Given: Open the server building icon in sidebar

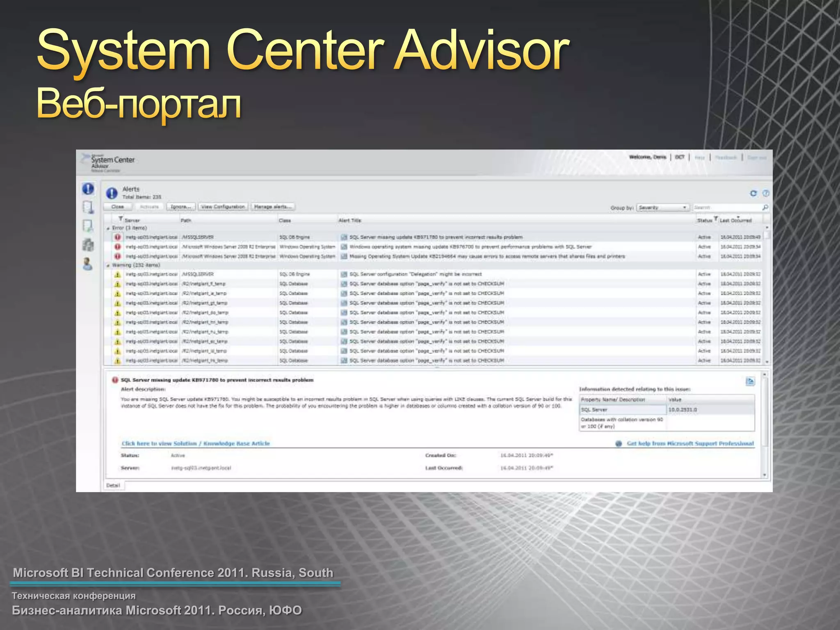Looking at the screenshot, I should (x=88, y=245).
